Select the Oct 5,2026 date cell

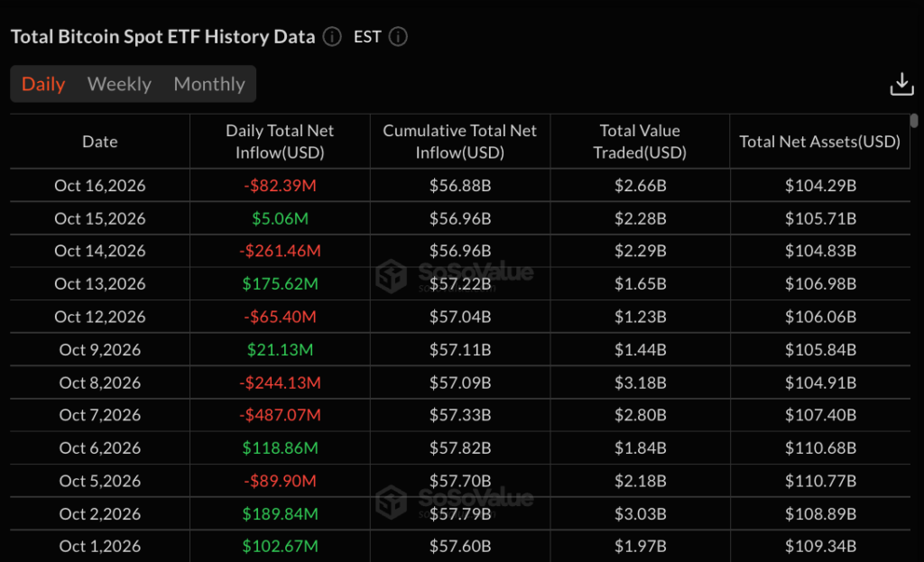(100, 482)
